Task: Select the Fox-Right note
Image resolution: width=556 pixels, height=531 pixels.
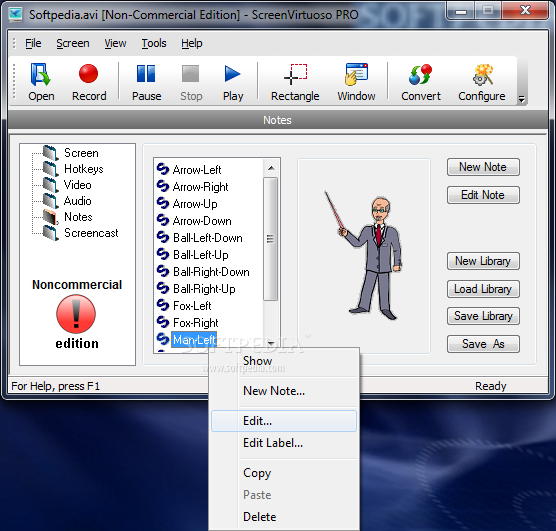Action: coord(195,323)
